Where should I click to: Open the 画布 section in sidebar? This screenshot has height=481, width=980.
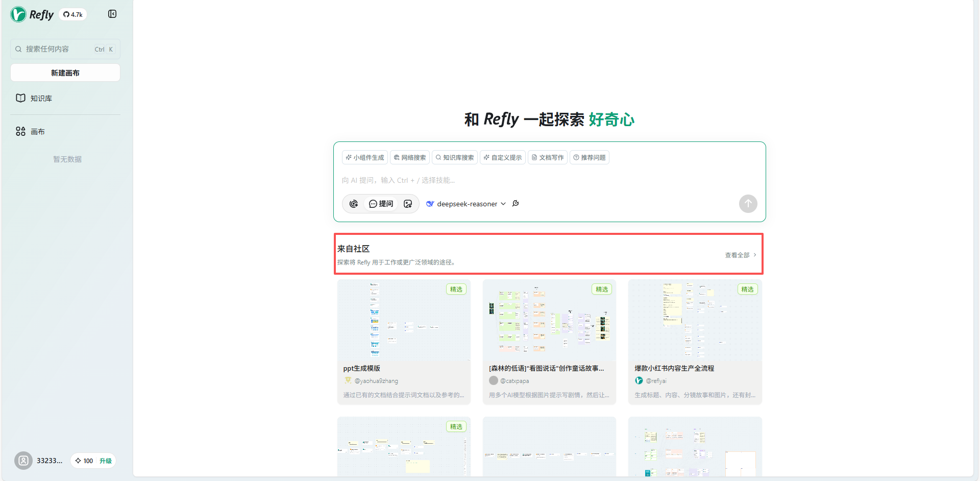[37, 131]
